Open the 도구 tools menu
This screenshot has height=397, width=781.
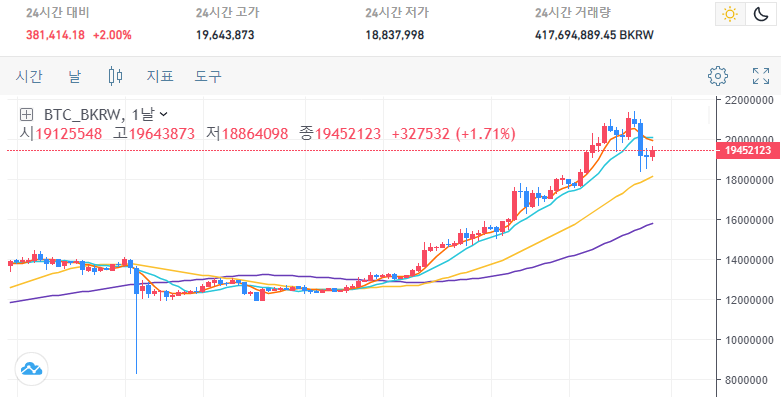point(208,76)
